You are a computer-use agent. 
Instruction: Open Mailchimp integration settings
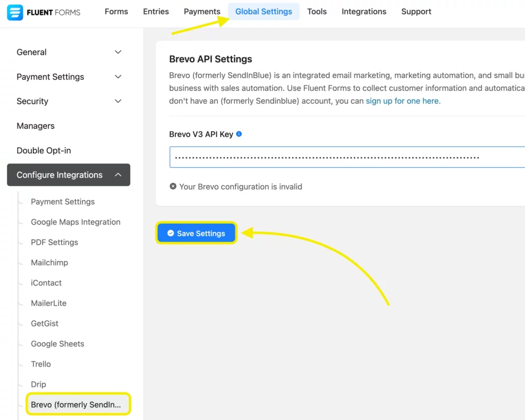[x=49, y=263]
